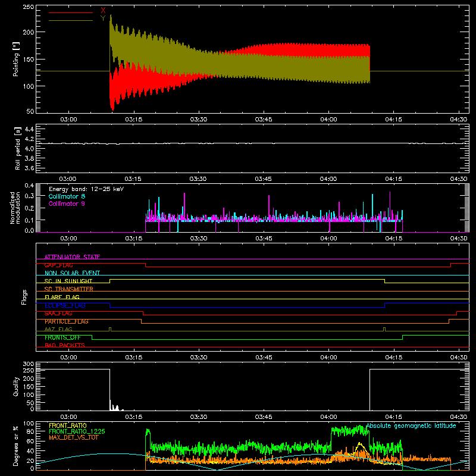Image resolution: width=476 pixels, height=476 pixels.
Task: Click the 'Pointing' vertical axis title
Action: [x=16, y=59]
